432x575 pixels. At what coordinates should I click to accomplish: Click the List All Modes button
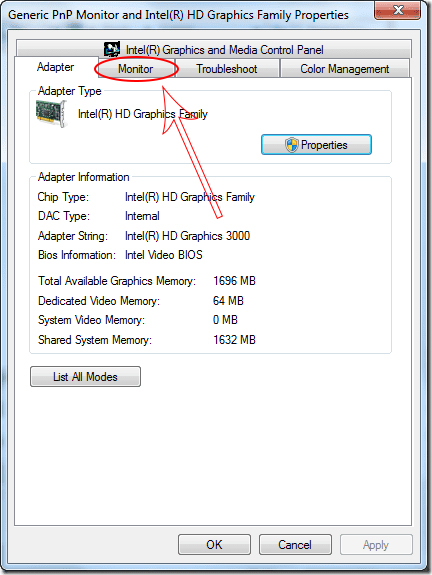[85, 377]
